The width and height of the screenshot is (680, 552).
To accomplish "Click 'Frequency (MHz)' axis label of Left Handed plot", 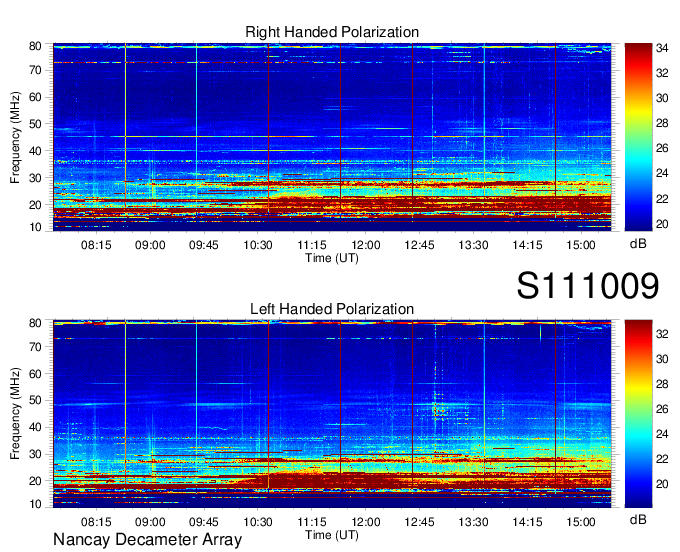I will pos(15,414).
